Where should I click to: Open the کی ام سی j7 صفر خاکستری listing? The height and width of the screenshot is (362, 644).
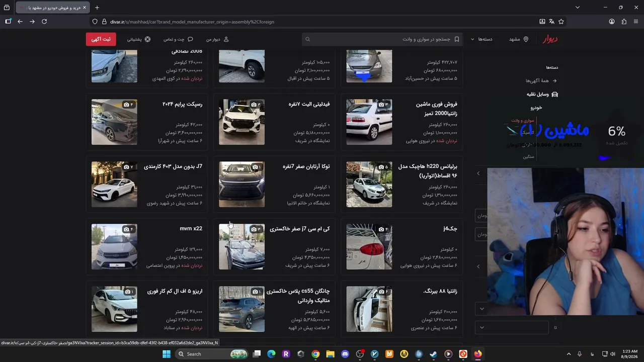pyautogui.click(x=274, y=247)
